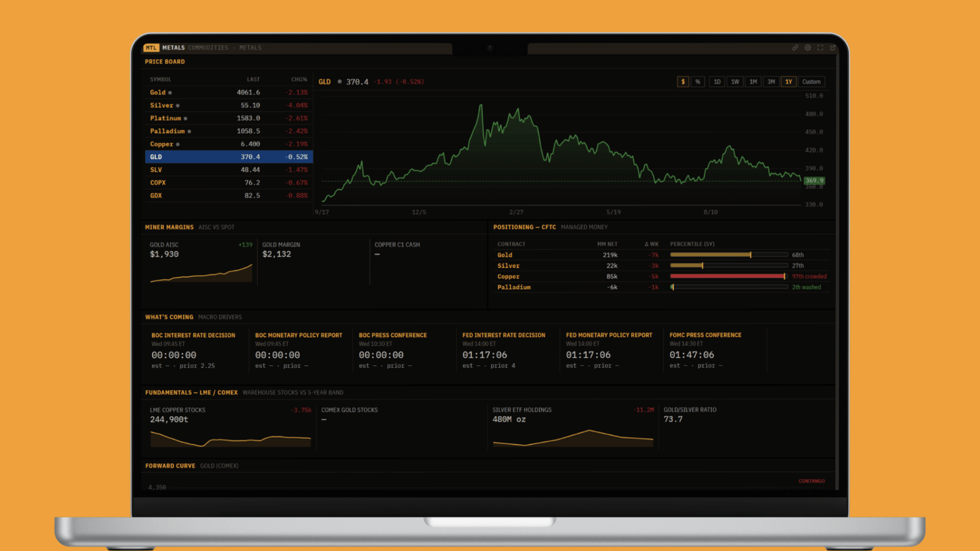
Task: Select the Platinum row in price board
Action: (x=229, y=118)
